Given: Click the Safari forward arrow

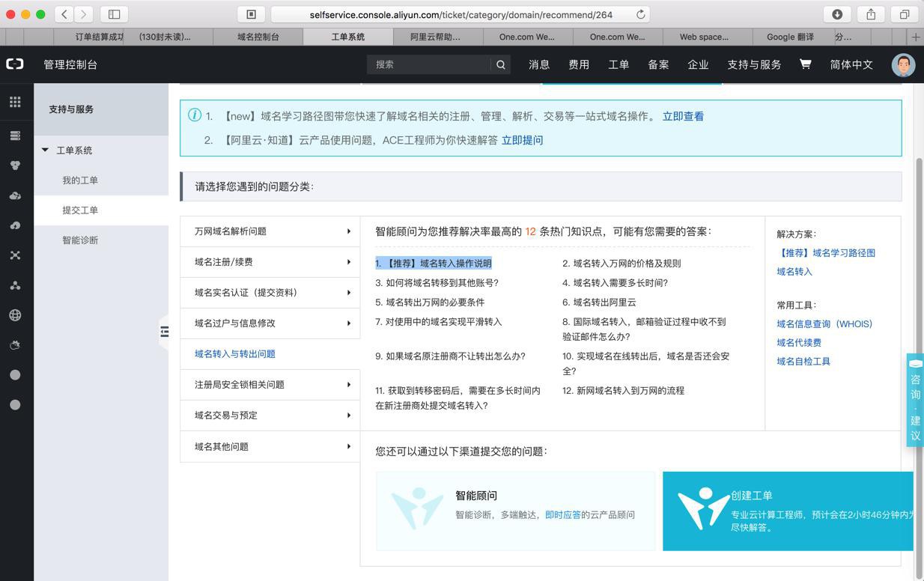Looking at the screenshot, I should tap(84, 14).
